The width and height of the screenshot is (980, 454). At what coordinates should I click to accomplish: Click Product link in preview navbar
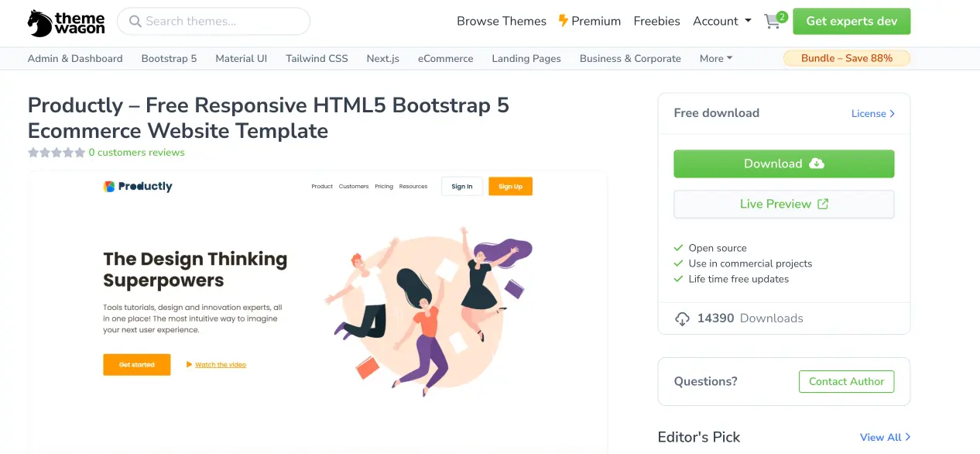[x=322, y=186]
